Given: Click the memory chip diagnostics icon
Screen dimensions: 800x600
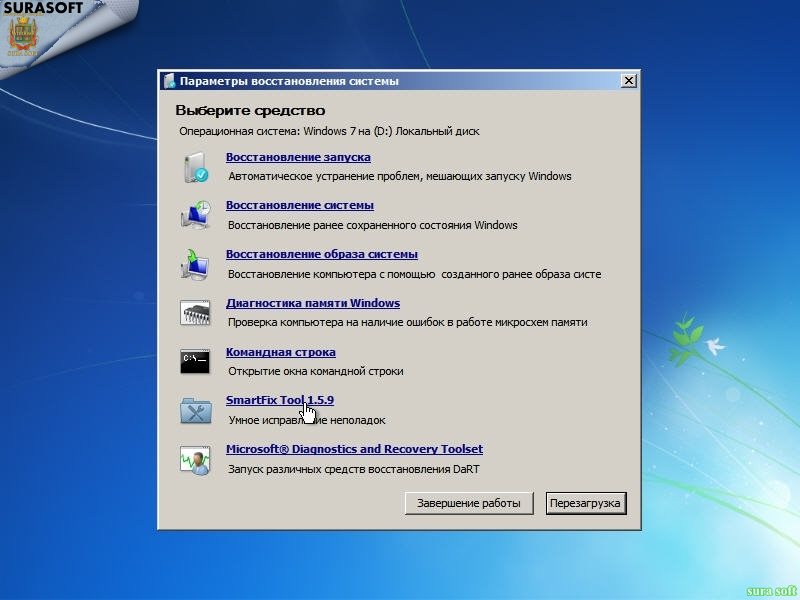Looking at the screenshot, I should (x=195, y=313).
